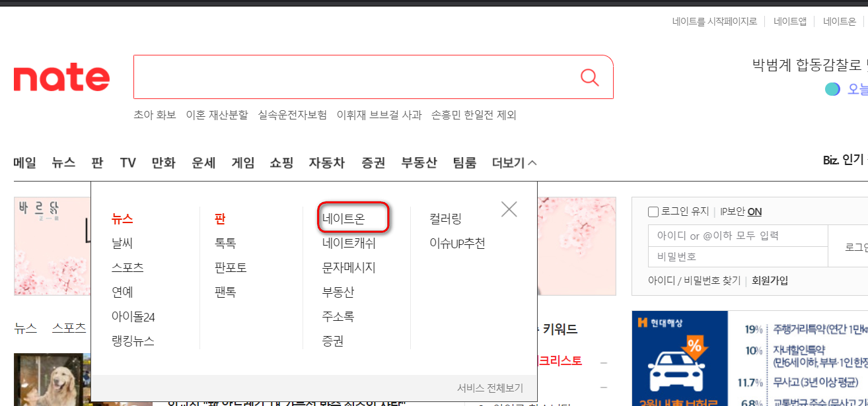The width and height of the screenshot is (868, 406).
Task: Open 운세 menu item
Action: tap(203, 162)
